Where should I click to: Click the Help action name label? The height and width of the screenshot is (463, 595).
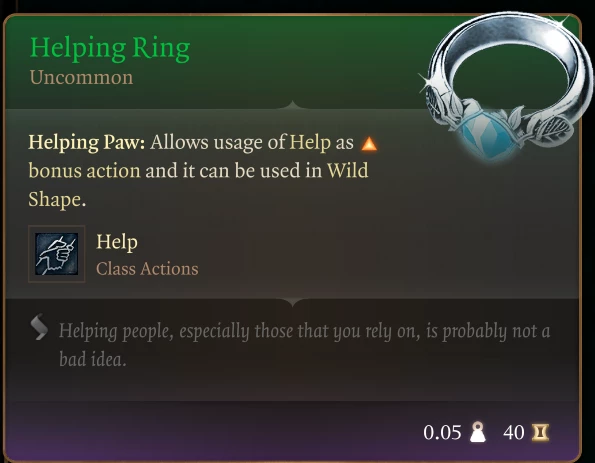pos(117,242)
